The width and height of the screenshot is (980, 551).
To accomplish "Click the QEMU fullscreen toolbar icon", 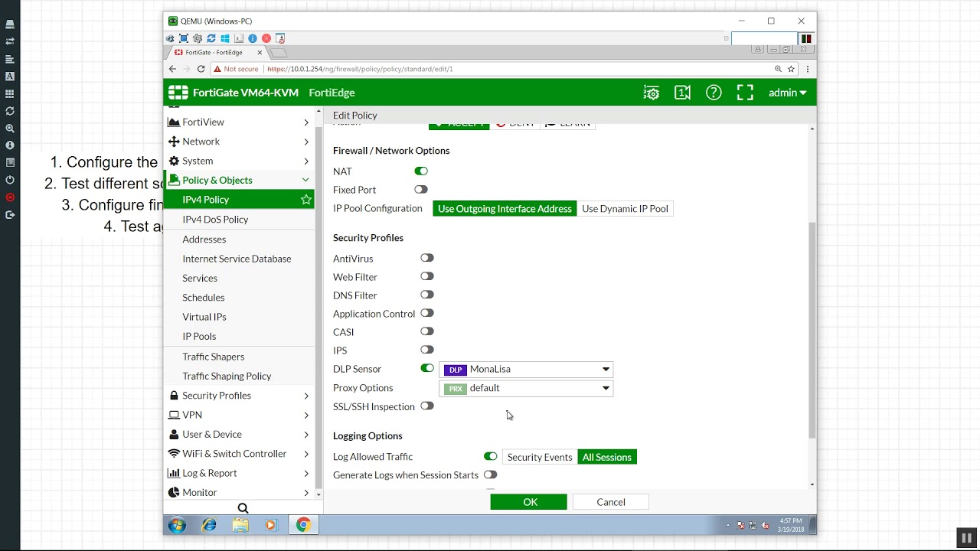I will tap(184, 38).
